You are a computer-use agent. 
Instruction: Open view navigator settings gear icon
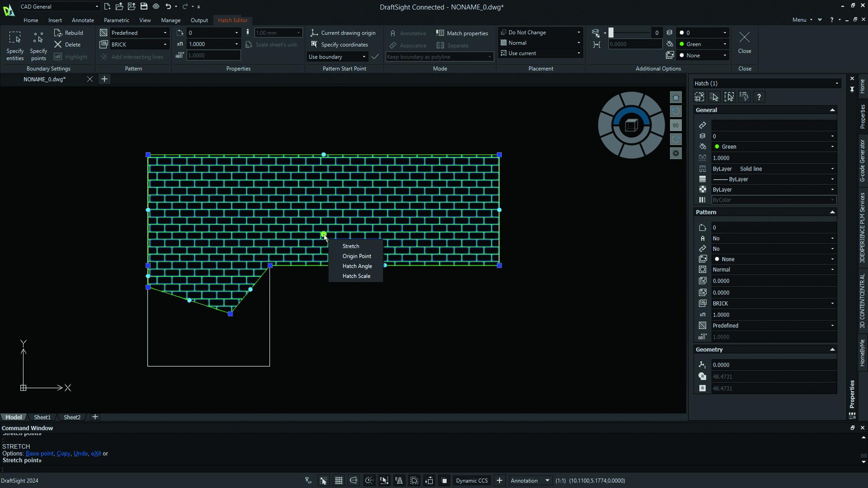[676, 153]
